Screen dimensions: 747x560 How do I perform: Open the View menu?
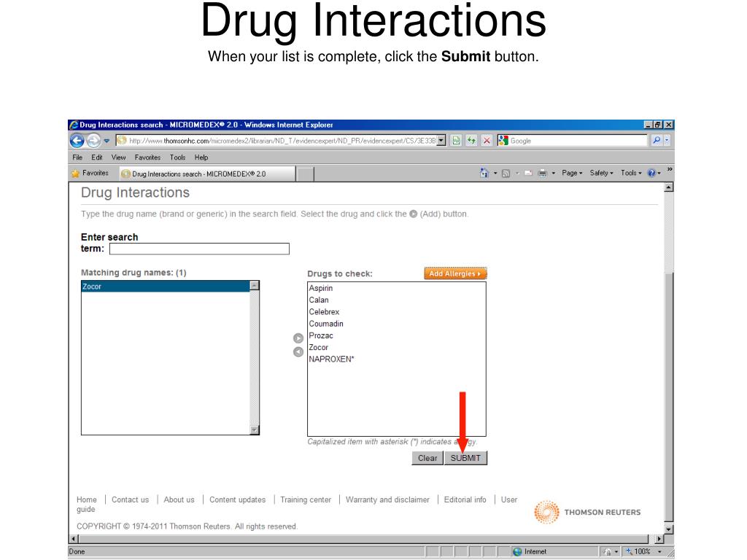(x=118, y=157)
